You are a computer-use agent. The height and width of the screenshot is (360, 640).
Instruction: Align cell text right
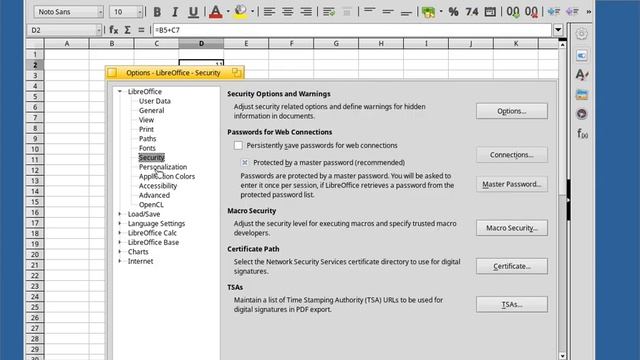coord(306,12)
